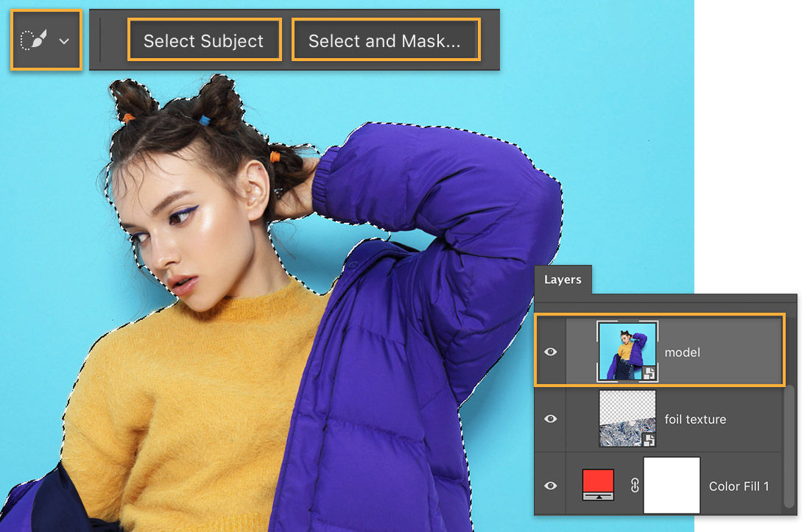Image resolution: width=810 pixels, height=532 pixels.
Task: Toggle visibility of the foil texture layer
Action: click(x=549, y=419)
